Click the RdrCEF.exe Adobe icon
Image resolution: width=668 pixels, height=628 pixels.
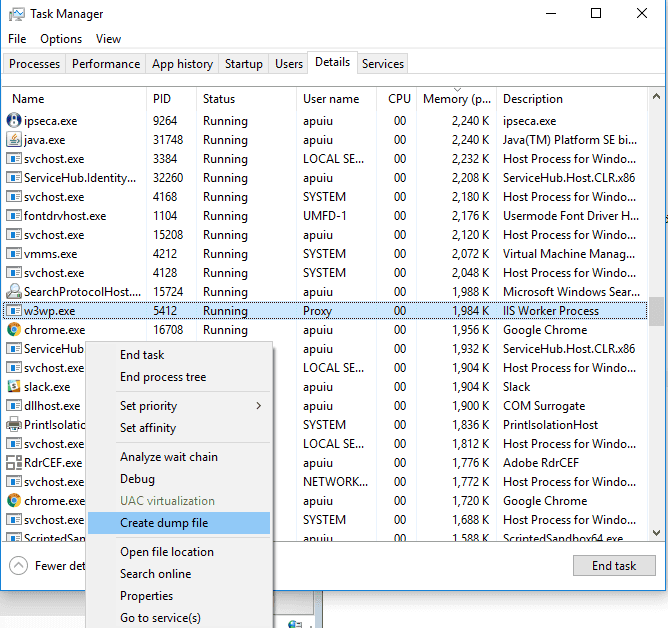[15, 463]
